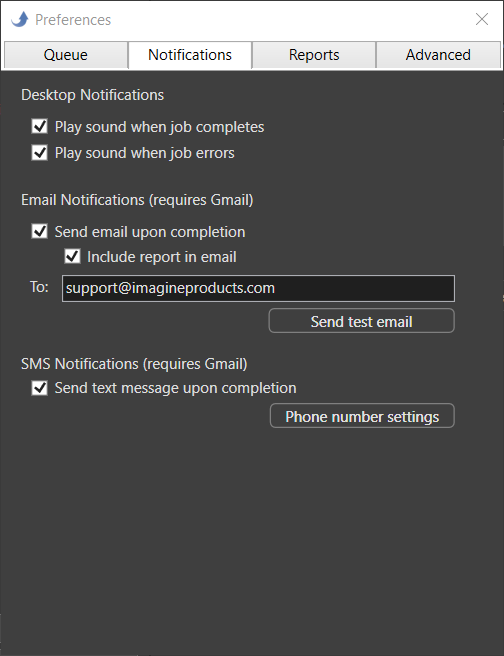Select the Notifications tab

click(190, 55)
